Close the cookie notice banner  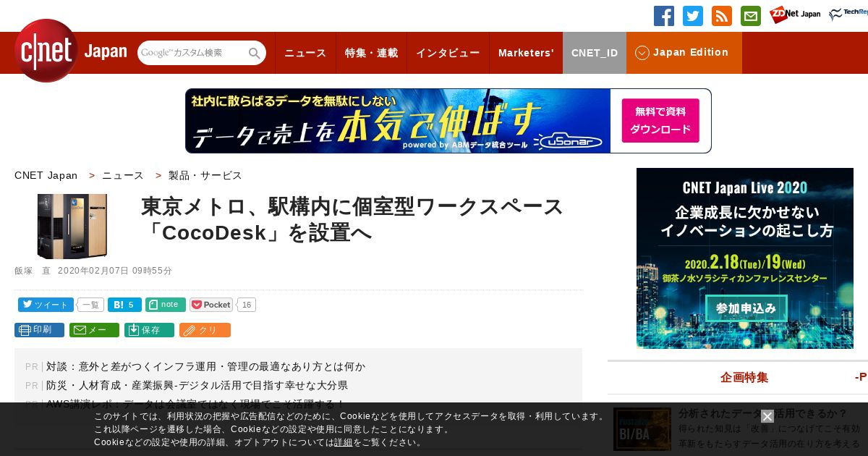point(767,416)
